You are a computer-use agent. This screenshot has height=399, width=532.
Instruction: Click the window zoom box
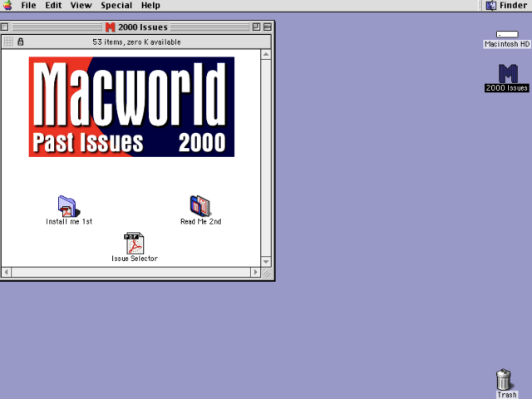pos(256,27)
